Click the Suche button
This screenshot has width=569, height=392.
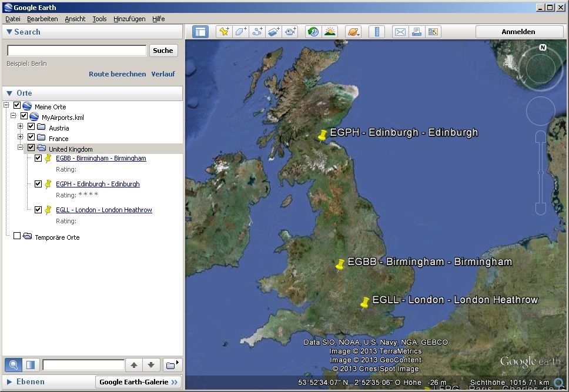pyautogui.click(x=163, y=51)
